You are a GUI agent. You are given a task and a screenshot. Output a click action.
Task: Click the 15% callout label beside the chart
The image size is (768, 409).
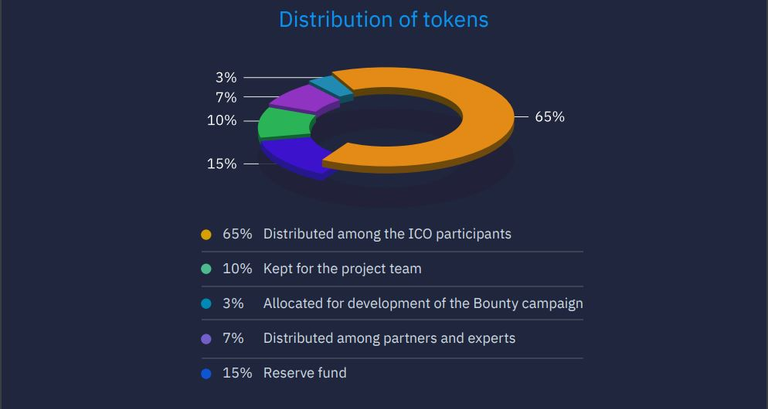click(222, 164)
